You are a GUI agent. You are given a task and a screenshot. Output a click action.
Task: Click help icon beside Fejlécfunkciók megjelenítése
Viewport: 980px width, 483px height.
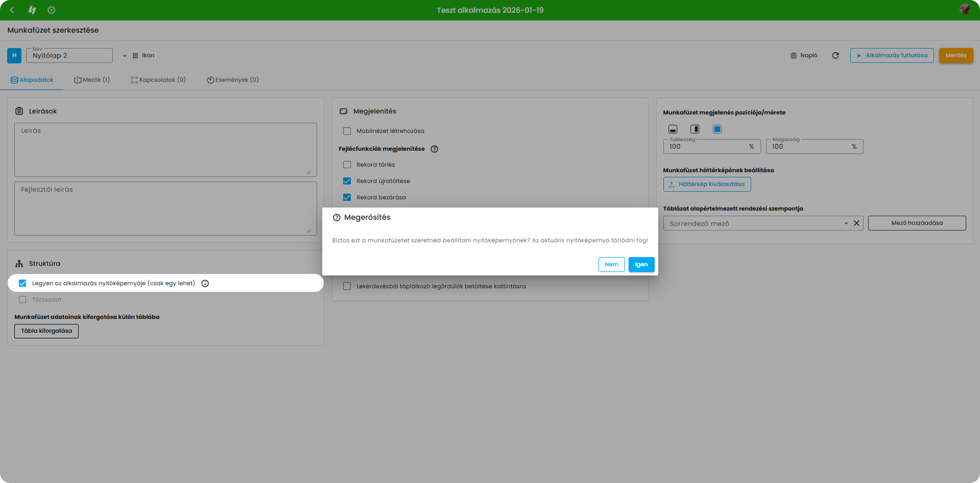click(434, 149)
